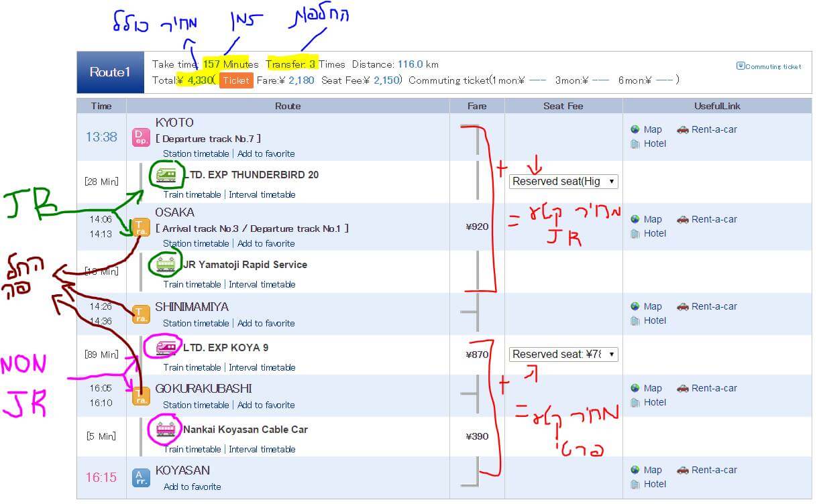The width and height of the screenshot is (817, 504).
Task: Expand the Commuting ticket option
Action: (x=769, y=66)
